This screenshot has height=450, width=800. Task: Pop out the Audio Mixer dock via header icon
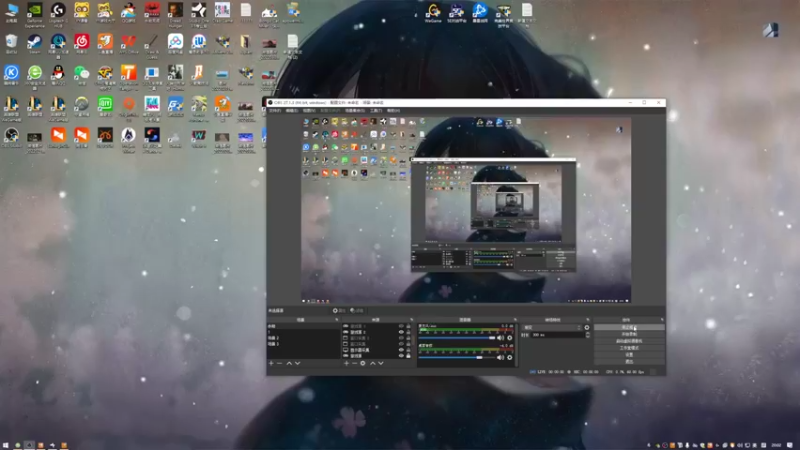(x=515, y=320)
